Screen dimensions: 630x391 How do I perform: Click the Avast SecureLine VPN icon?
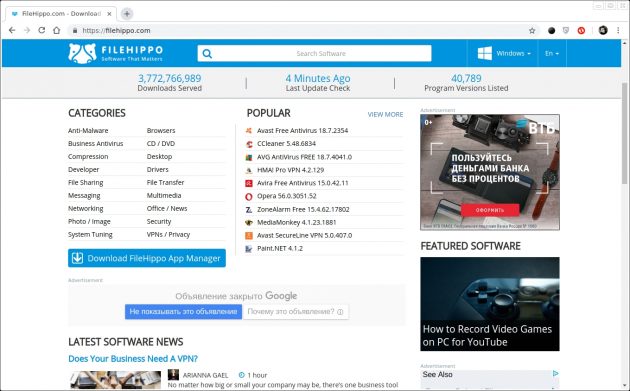[x=249, y=235]
